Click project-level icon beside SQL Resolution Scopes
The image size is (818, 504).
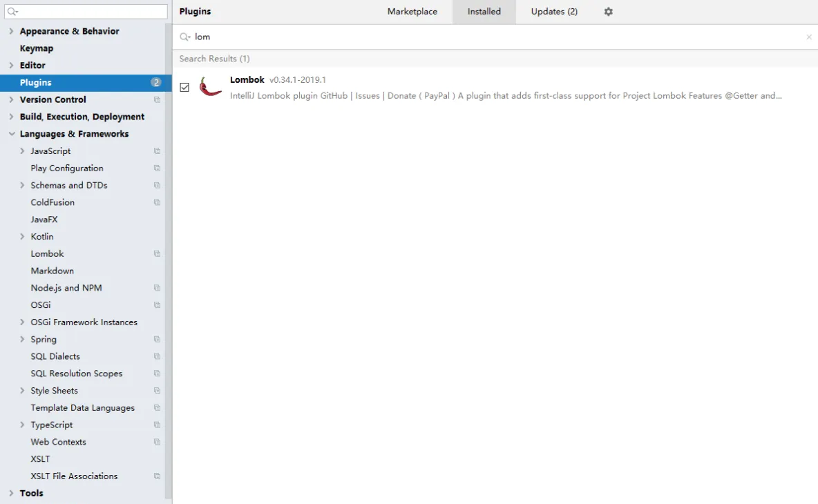click(157, 374)
